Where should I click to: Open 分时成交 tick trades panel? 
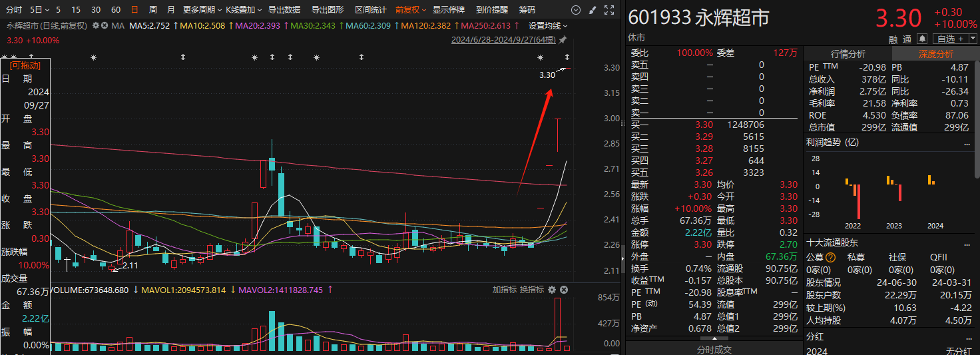714,349
